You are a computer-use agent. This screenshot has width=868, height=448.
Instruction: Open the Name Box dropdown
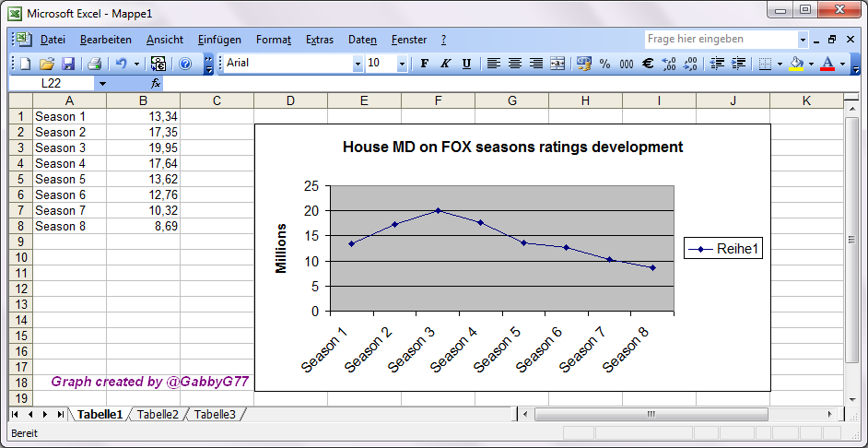[102, 84]
